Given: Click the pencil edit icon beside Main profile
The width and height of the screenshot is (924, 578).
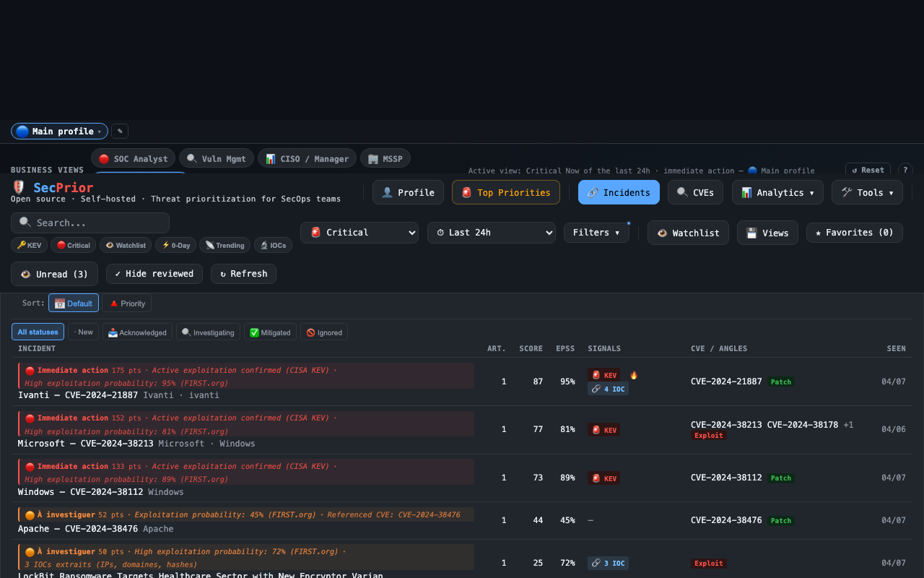Looking at the screenshot, I should coord(119,131).
